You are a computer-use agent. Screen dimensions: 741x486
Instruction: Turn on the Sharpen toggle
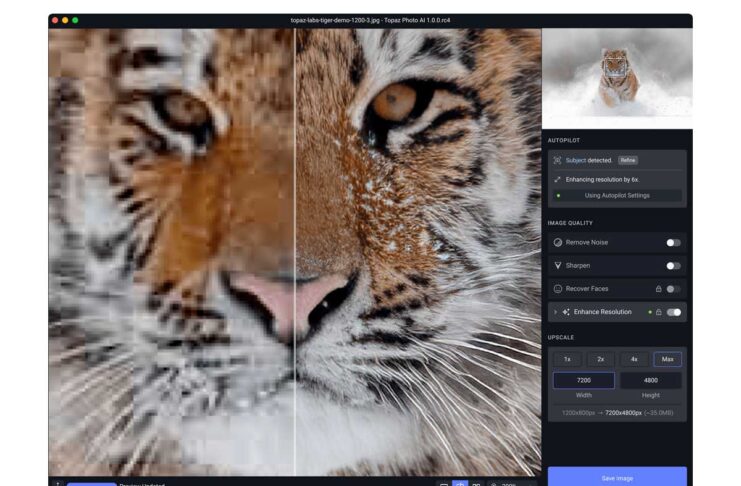[x=673, y=266]
